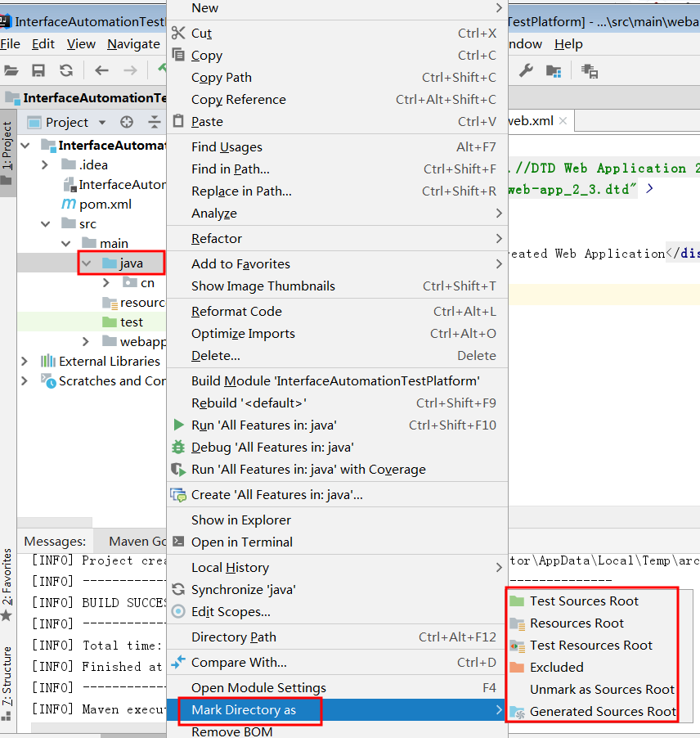Click the Save All toolbar icon
This screenshot has width=700, height=738.
point(38,70)
